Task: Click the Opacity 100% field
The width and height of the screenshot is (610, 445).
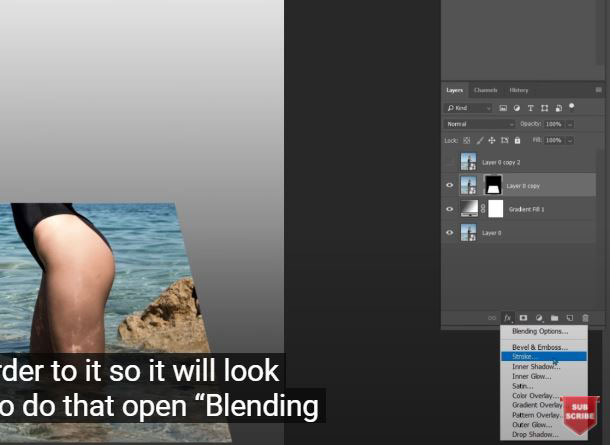Action: (553, 124)
